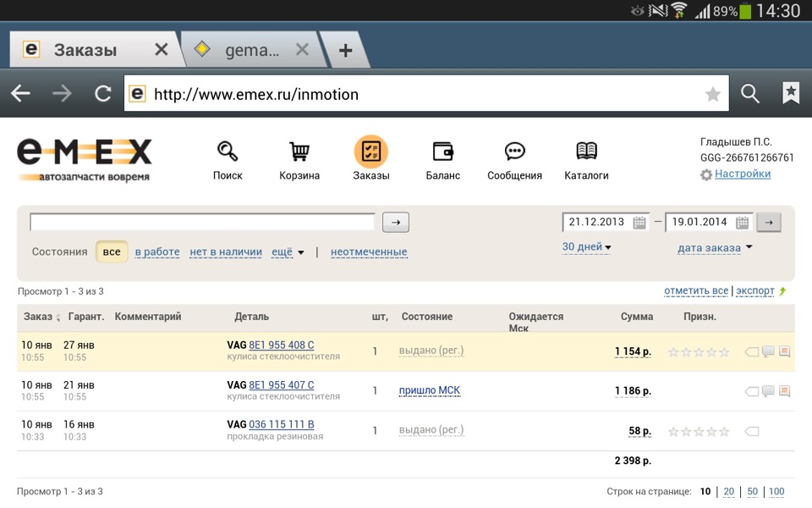Open the 30 дней period dropdown
The height and width of the screenshot is (508, 812).
click(587, 247)
